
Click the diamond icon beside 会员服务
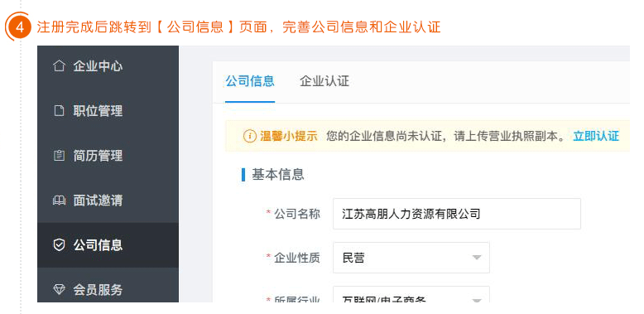(59, 289)
